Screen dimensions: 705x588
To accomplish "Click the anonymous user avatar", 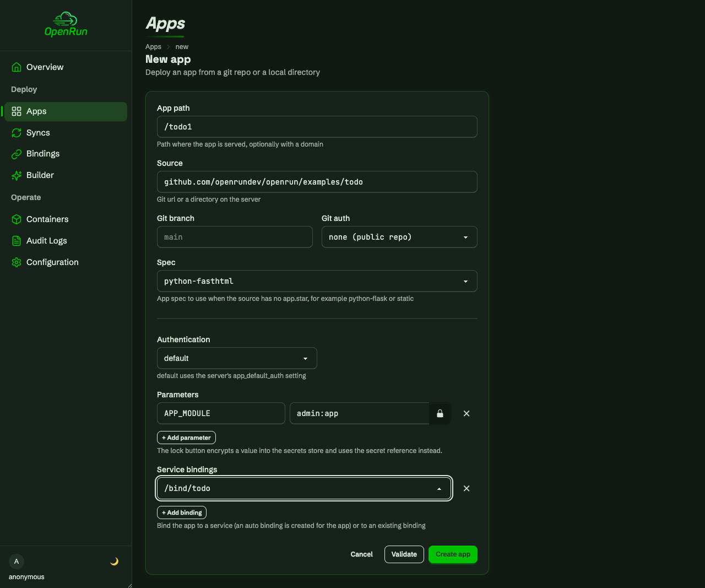I will tap(17, 562).
